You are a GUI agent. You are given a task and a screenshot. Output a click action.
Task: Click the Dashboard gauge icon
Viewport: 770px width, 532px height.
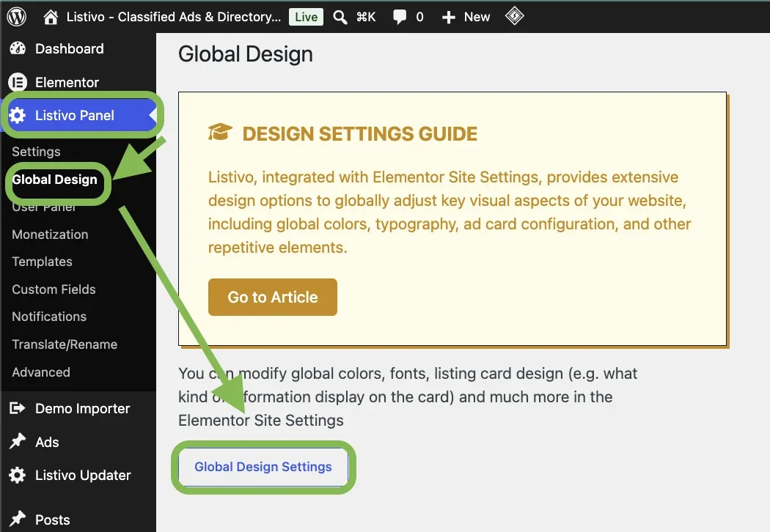18,48
